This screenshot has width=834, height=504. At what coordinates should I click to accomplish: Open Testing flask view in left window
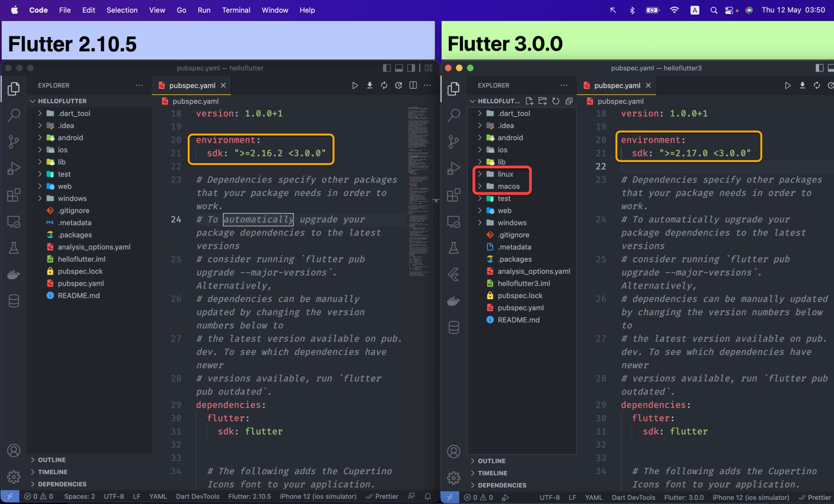[x=14, y=248]
